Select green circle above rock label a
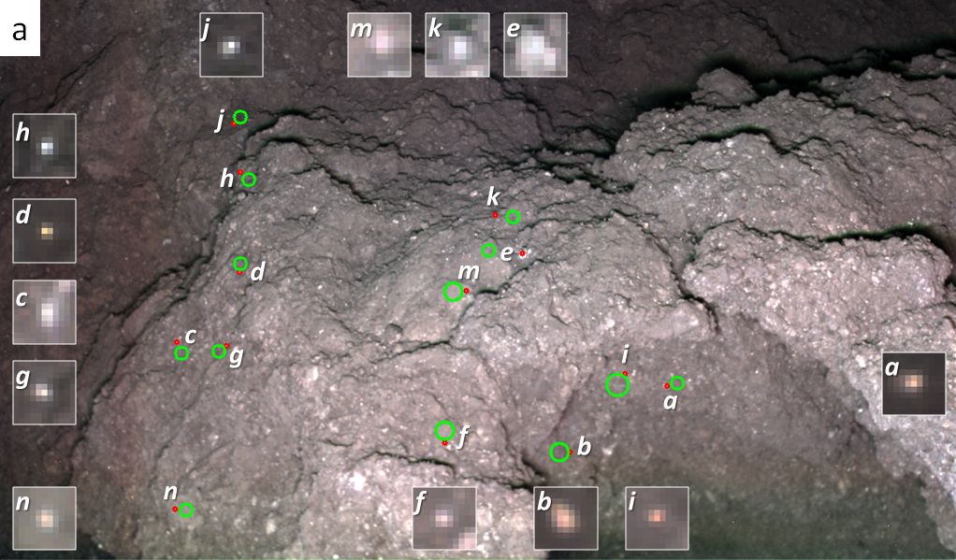 pyautogui.click(x=677, y=383)
